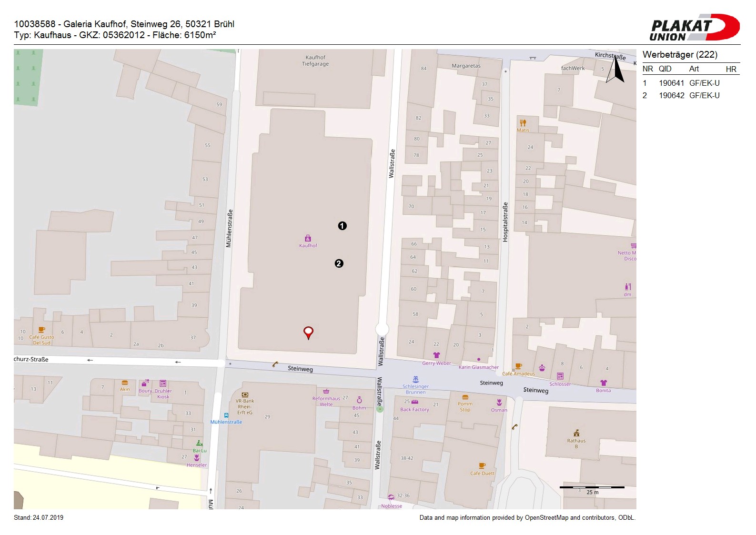
Task: Click the black marker number 1
Action: [342, 226]
